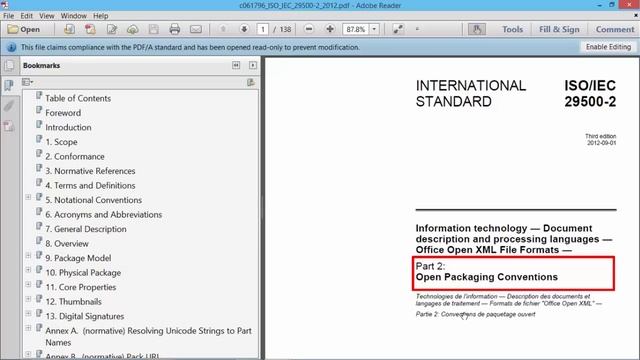Select the 8. Overview bookmark

point(67,244)
